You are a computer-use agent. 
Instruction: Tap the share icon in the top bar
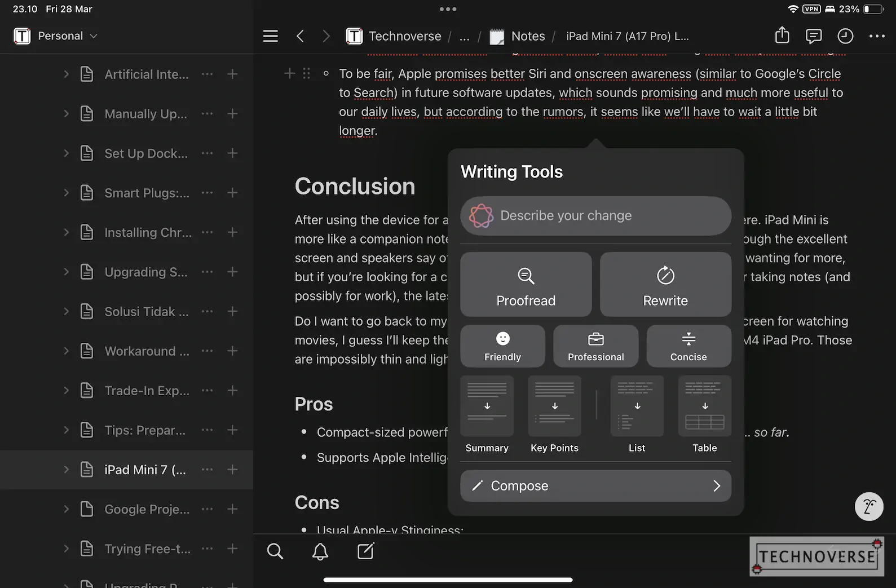pos(782,35)
